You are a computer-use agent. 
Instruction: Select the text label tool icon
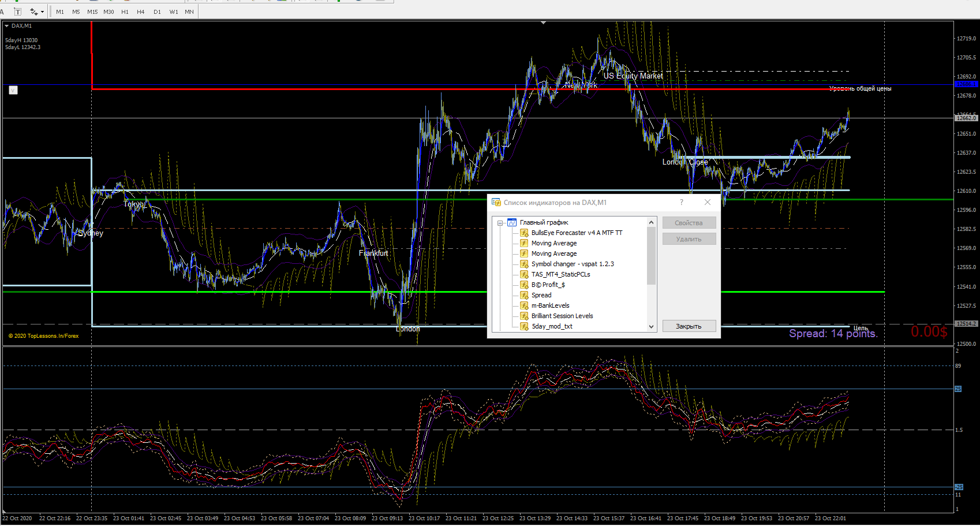(18, 12)
